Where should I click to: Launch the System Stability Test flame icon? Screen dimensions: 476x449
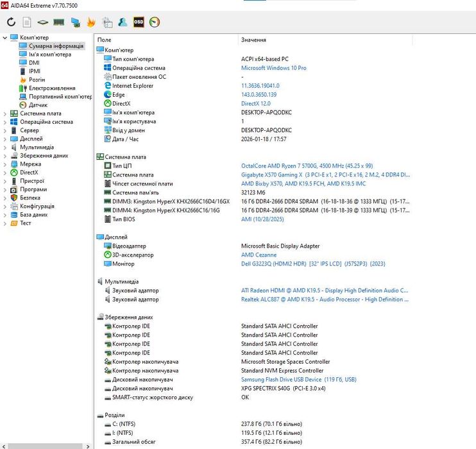[90, 22]
